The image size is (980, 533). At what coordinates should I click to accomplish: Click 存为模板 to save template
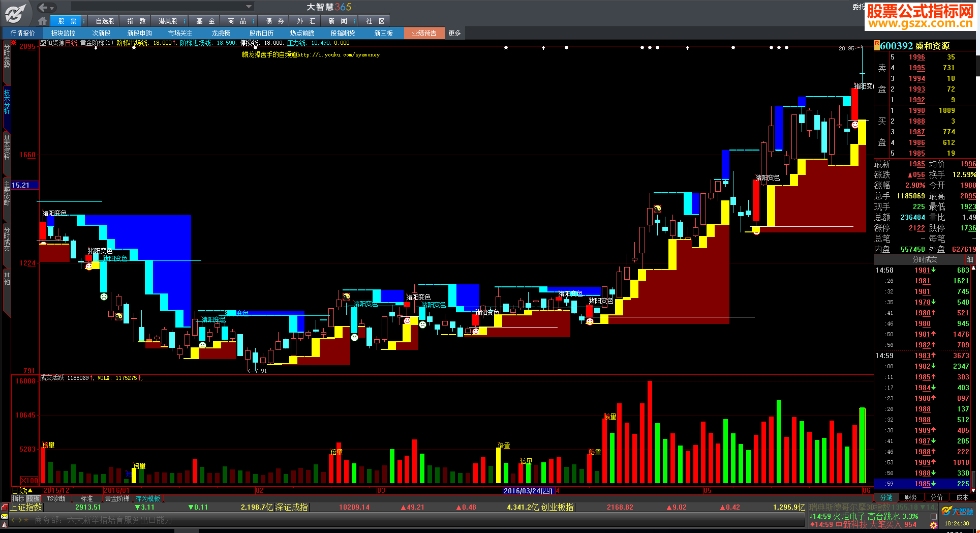point(147,498)
